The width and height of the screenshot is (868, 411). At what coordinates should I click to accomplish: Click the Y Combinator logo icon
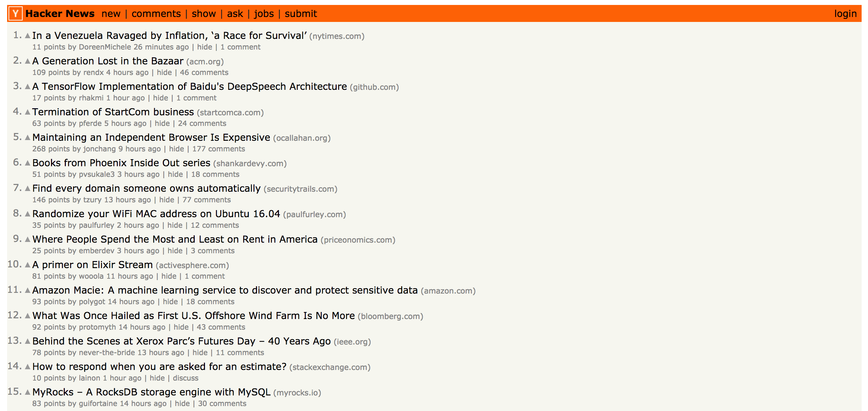pos(16,14)
